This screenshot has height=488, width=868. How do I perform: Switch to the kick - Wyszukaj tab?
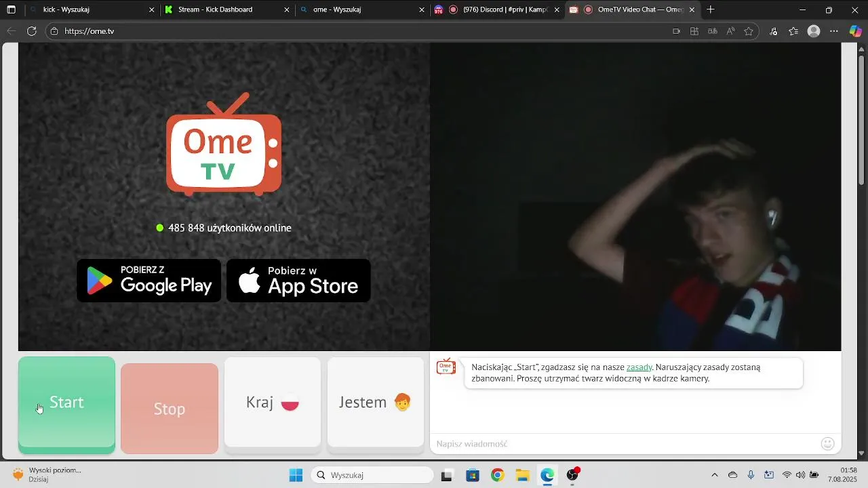[91, 9]
